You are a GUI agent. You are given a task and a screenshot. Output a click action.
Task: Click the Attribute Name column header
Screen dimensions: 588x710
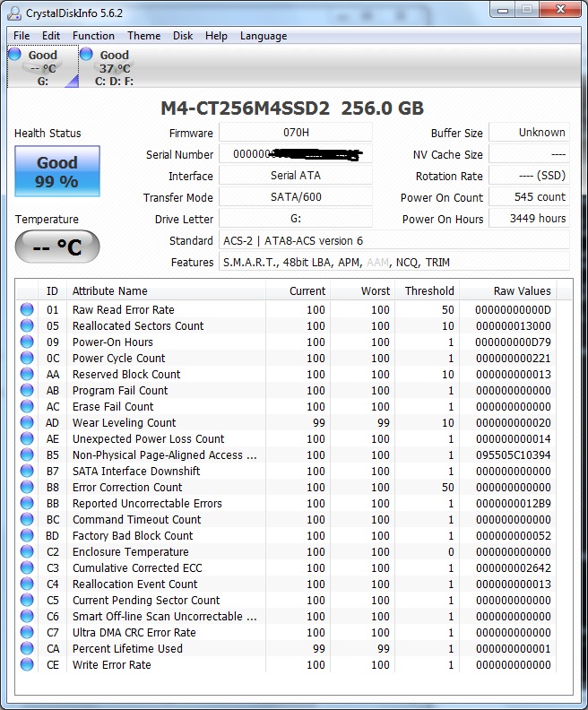pos(166,290)
